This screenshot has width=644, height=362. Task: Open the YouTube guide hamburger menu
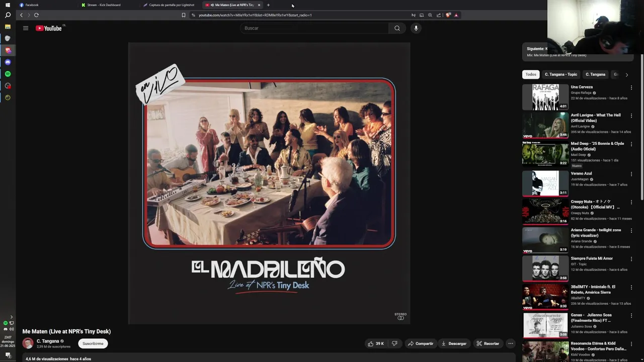coord(26,28)
